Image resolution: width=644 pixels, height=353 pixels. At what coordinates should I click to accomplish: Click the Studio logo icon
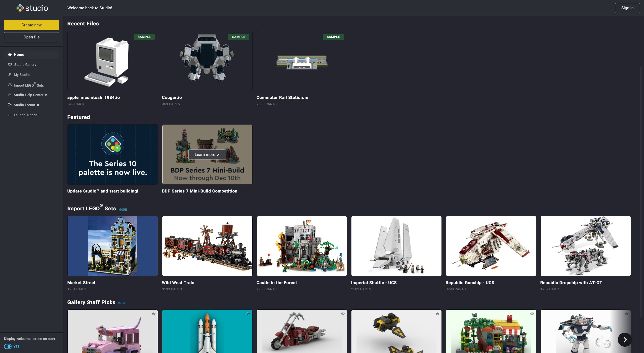point(20,8)
